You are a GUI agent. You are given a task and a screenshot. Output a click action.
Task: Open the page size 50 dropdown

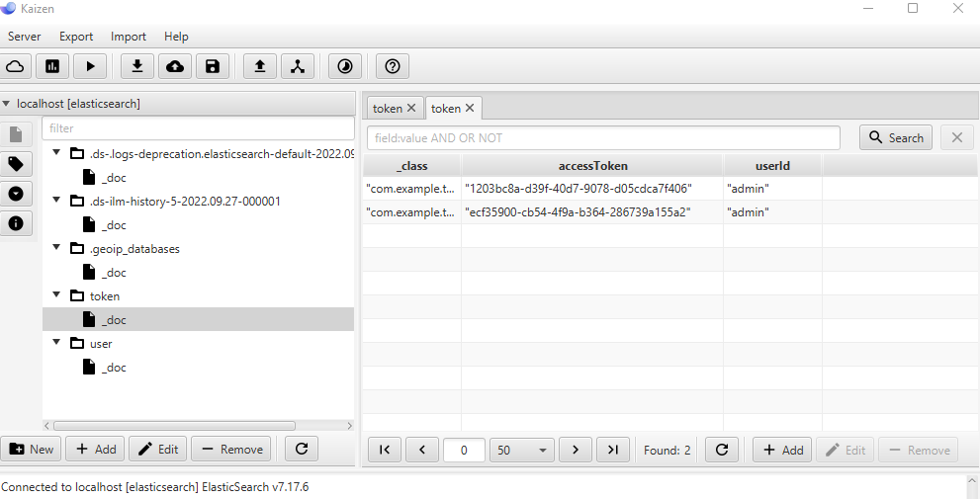pos(522,450)
